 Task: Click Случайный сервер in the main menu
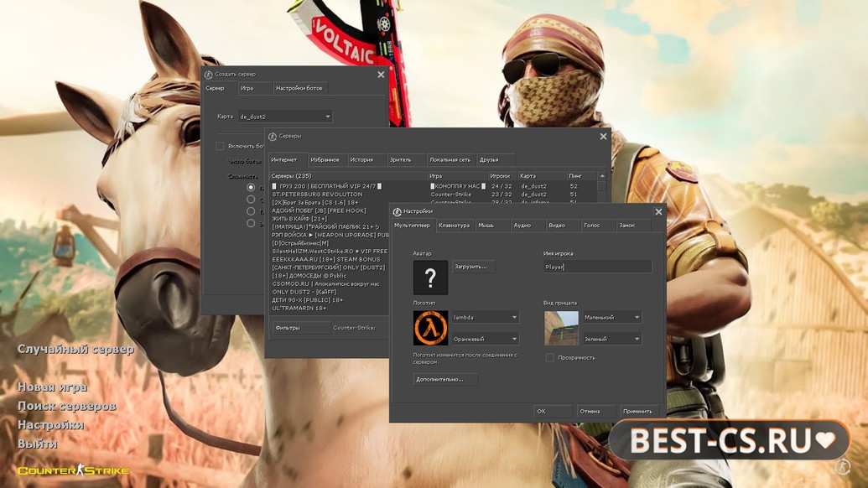[x=75, y=349]
